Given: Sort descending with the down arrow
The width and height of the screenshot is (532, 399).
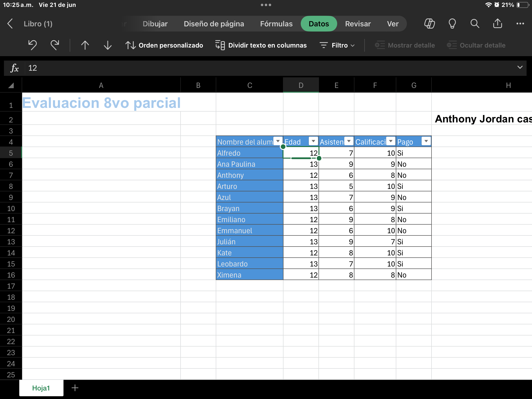Looking at the screenshot, I should click(108, 45).
